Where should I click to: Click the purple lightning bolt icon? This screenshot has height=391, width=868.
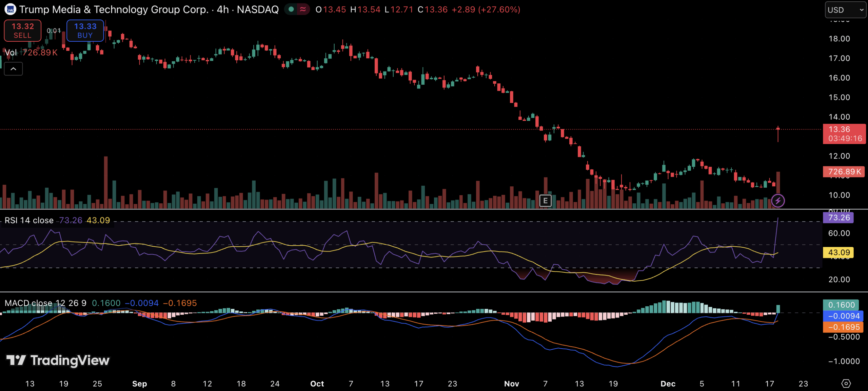click(778, 201)
